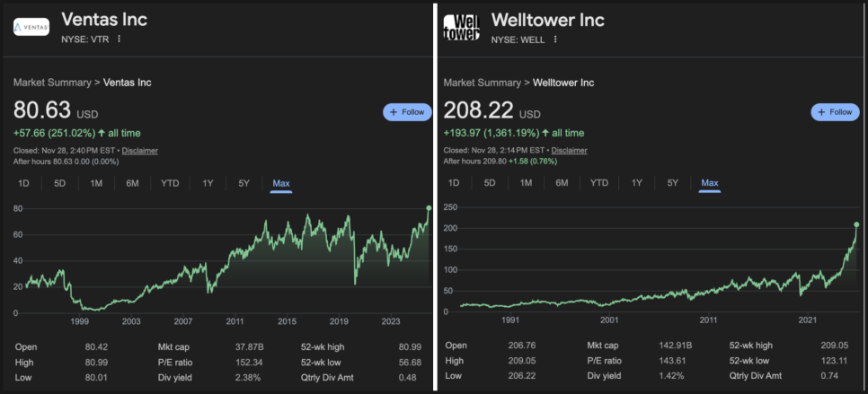Click the Ventas company logo icon
Image resolution: width=868 pixels, height=394 pixels.
pos(31,27)
